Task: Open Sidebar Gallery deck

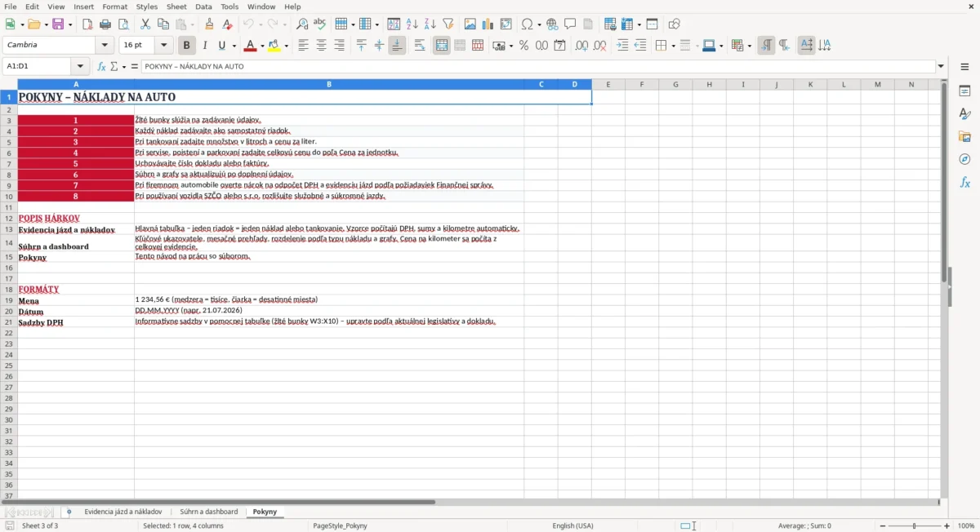Action: [x=964, y=136]
